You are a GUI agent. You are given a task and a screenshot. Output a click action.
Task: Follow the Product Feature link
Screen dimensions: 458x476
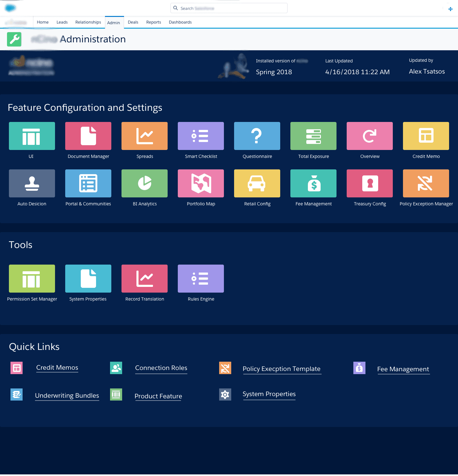click(158, 396)
